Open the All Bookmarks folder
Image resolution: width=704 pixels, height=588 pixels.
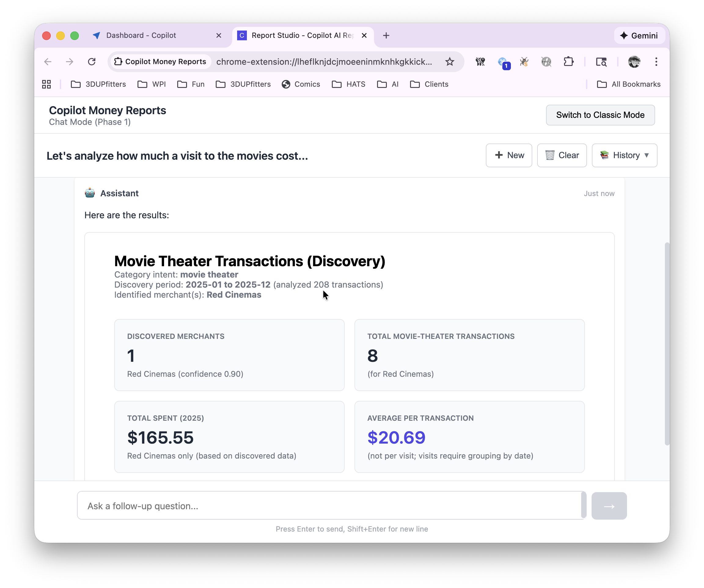[629, 84]
